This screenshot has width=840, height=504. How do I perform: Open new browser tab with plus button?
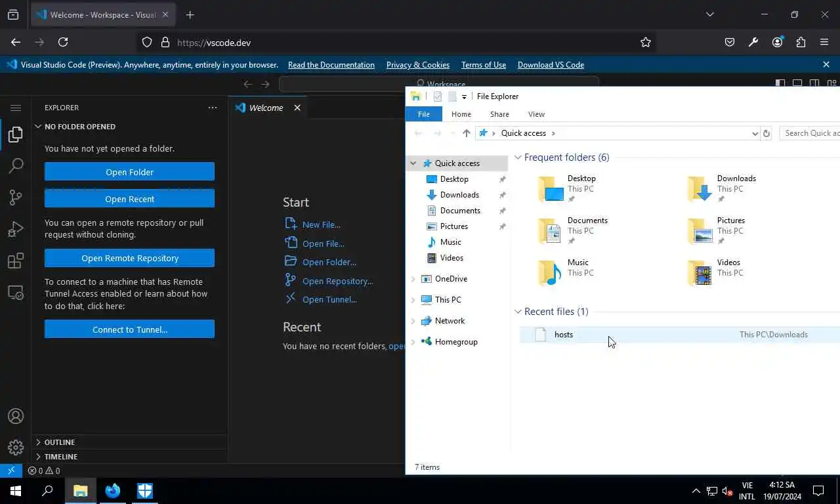point(190,14)
